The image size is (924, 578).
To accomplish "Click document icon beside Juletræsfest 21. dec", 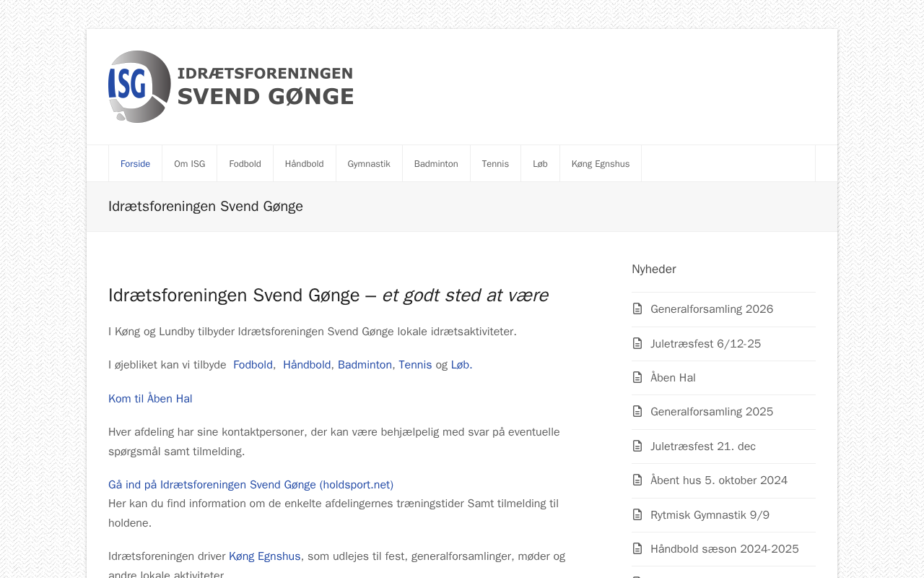I will 637,447.
